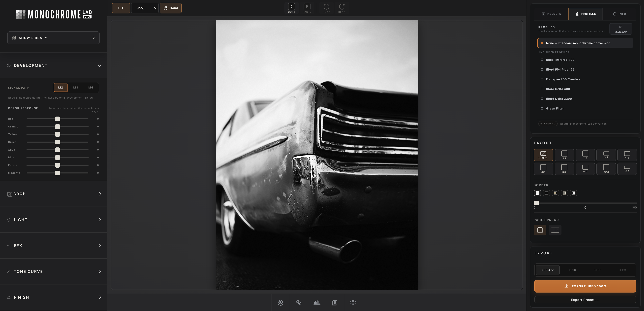Click Export JPEG 100% button

pyautogui.click(x=585, y=286)
